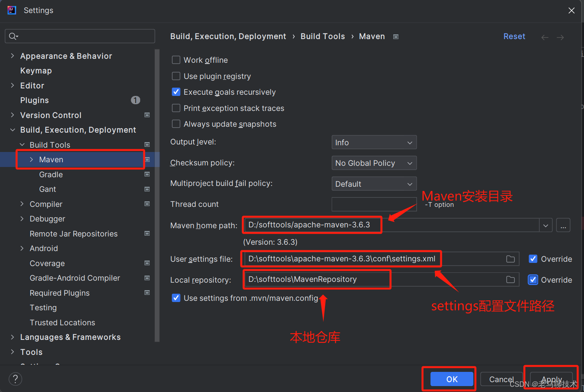Click Build, Execution, Deployment breadcrumb
The height and width of the screenshot is (392, 584).
click(x=228, y=36)
